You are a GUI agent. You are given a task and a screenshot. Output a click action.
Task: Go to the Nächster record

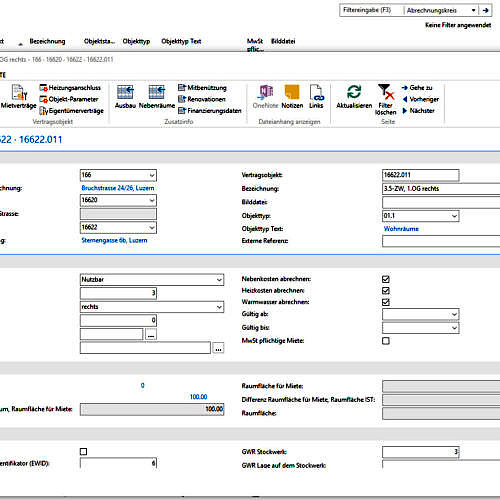[418, 111]
